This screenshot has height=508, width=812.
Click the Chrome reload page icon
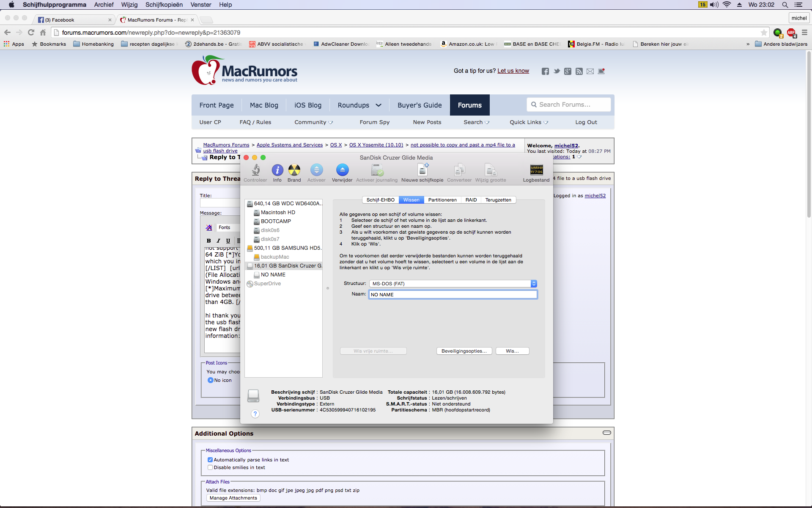coord(31,33)
